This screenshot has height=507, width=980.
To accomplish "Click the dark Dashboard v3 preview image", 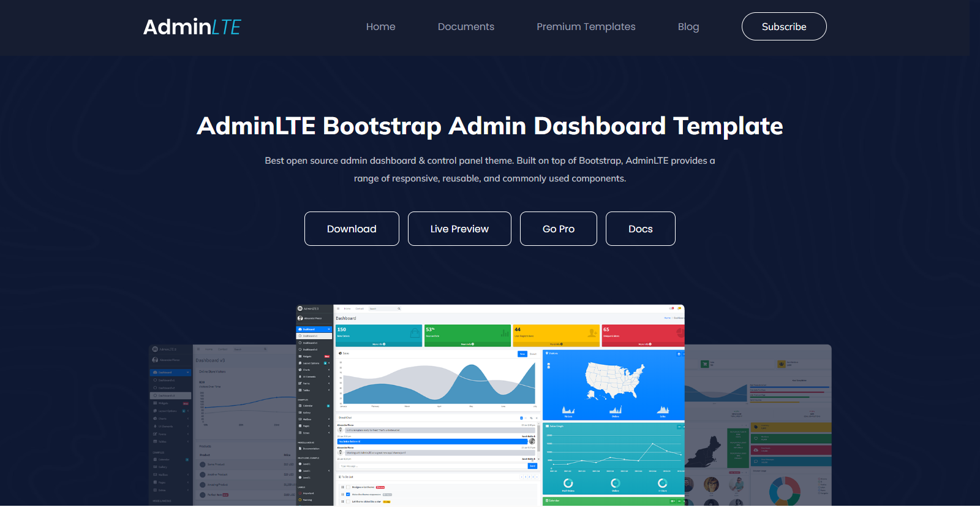I will tap(223, 425).
